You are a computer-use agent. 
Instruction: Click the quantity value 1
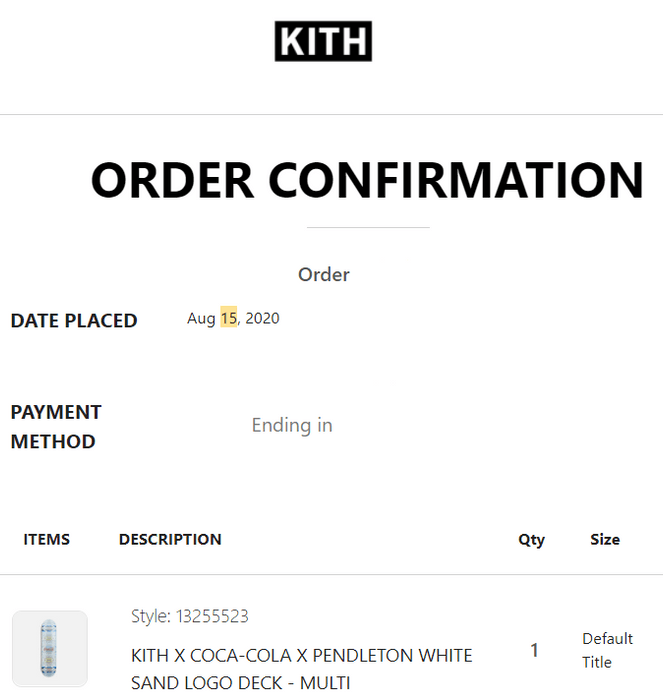pos(534,650)
